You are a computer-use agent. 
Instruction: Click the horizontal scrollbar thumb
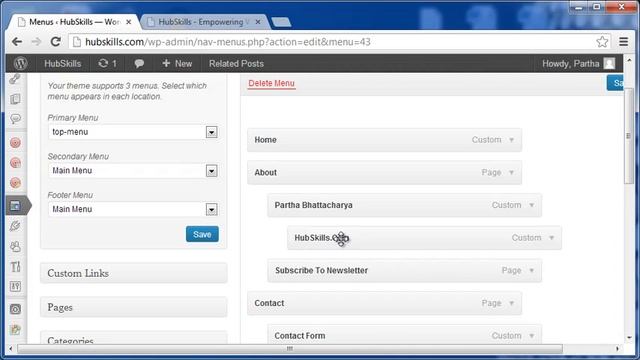(x=290, y=349)
